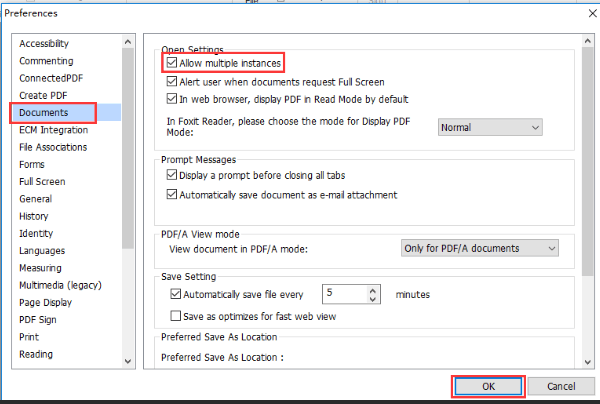Uncheck Alert user when documents request Full Screen
This screenshot has width=600, height=404.
click(x=172, y=82)
